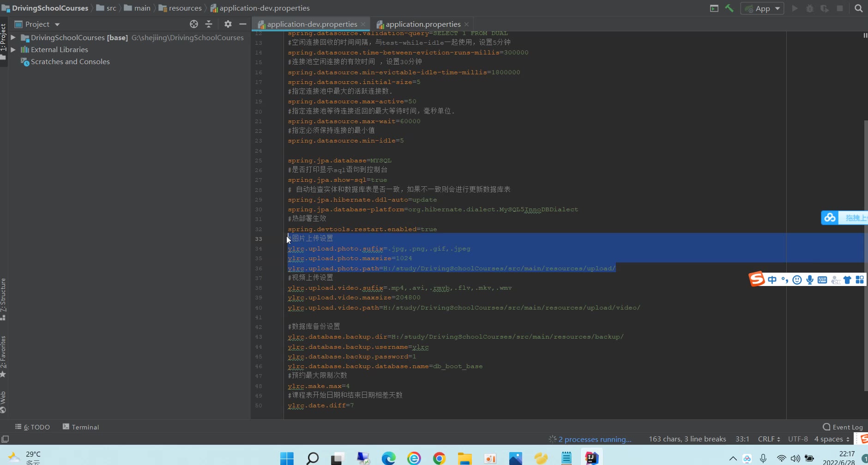Open the Terminal tool window tab
Viewport: 868px width, 465px height.
81,427
